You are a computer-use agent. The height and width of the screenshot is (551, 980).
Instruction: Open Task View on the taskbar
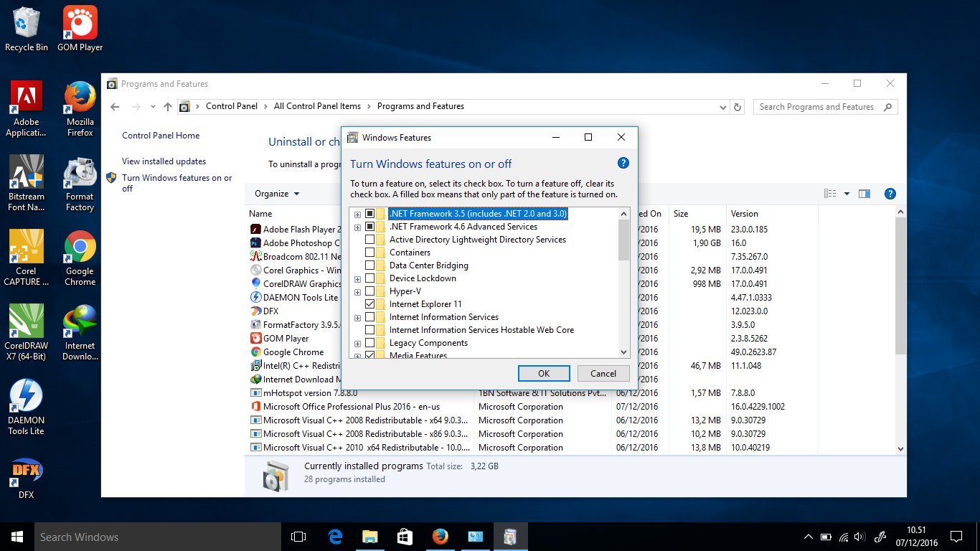(298, 537)
